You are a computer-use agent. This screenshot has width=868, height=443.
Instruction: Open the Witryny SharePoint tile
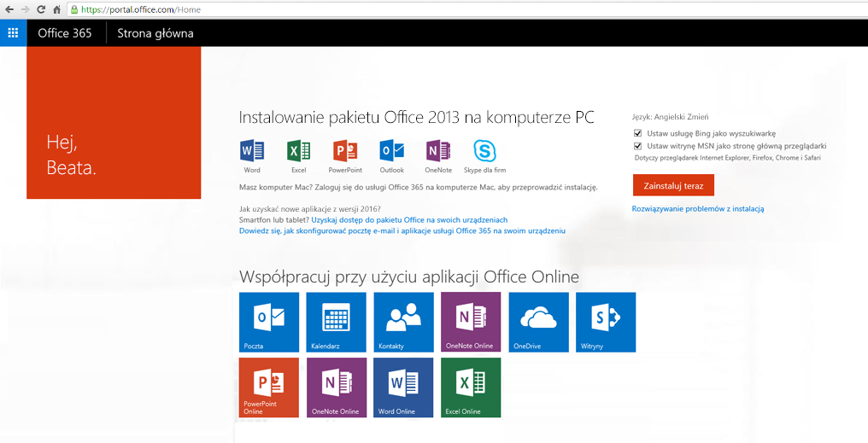click(606, 322)
